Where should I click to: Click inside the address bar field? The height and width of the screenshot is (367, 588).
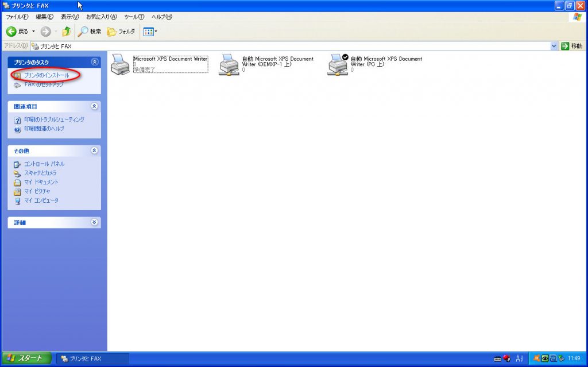click(x=287, y=46)
